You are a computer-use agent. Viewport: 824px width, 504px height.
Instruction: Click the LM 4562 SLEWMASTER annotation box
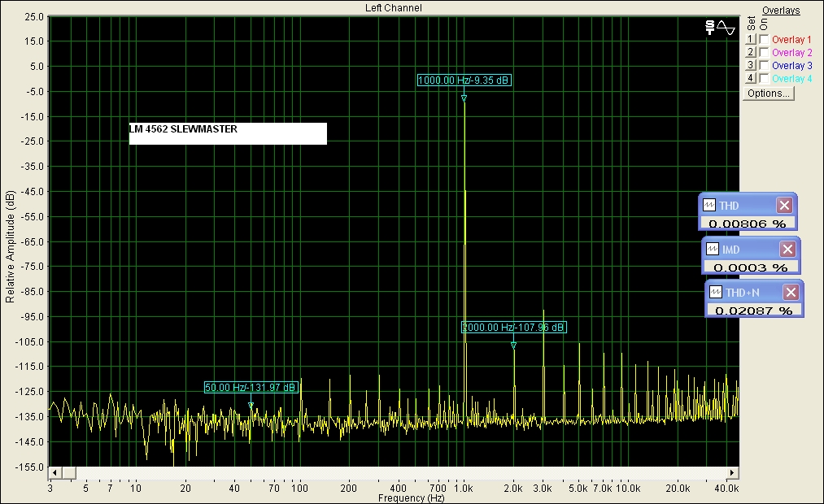[x=228, y=133]
